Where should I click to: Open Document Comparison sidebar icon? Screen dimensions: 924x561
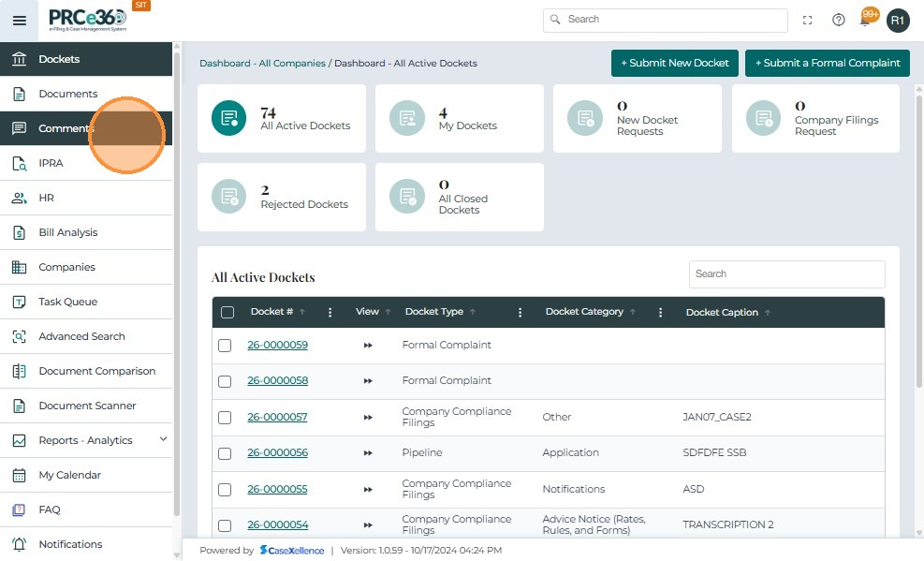pos(19,371)
